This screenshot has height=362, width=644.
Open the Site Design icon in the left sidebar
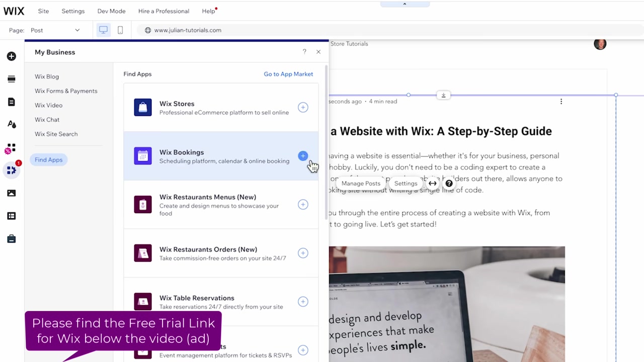coord(12,124)
